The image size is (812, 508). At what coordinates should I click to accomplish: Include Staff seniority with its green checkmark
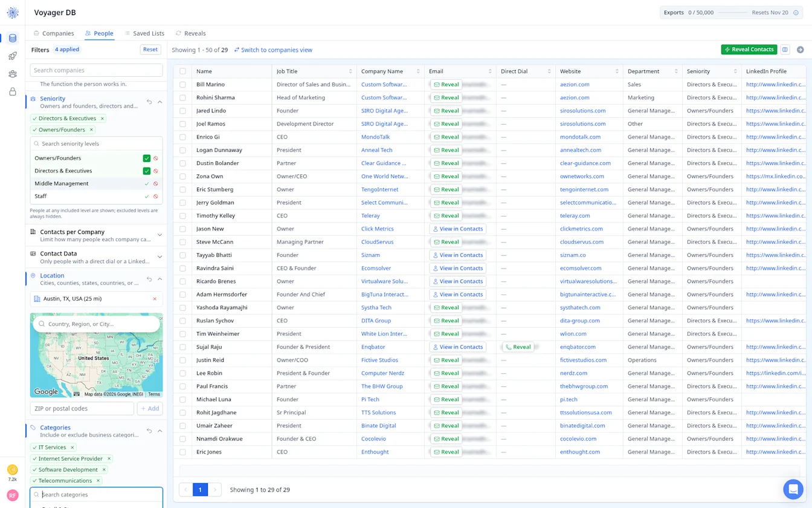click(146, 197)
